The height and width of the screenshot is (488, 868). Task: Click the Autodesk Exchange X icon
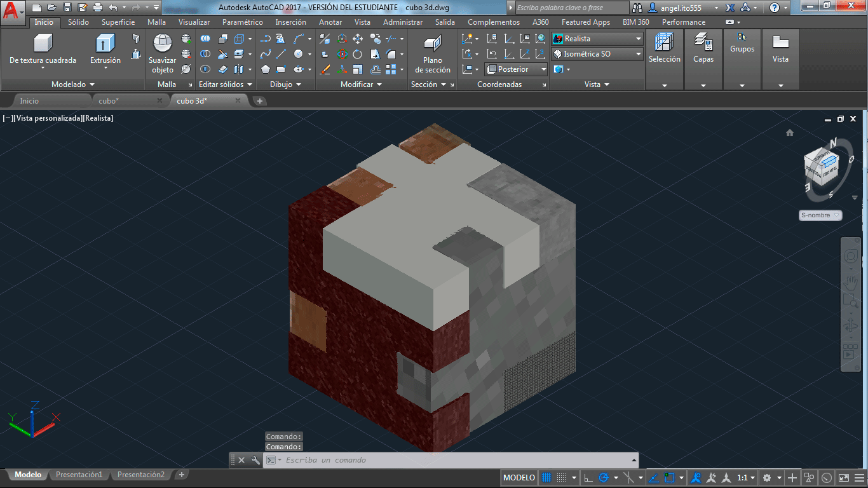click(730, 8)
